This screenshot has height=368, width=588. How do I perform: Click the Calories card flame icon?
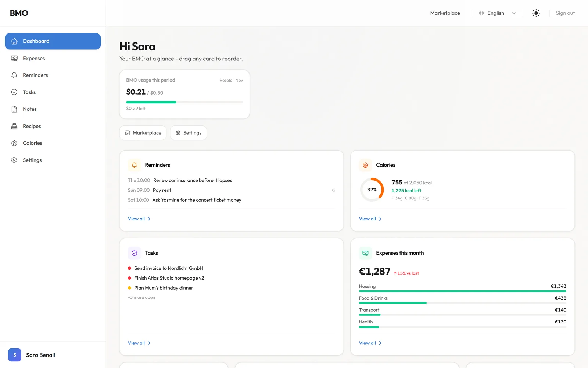[x=365, y=165]
